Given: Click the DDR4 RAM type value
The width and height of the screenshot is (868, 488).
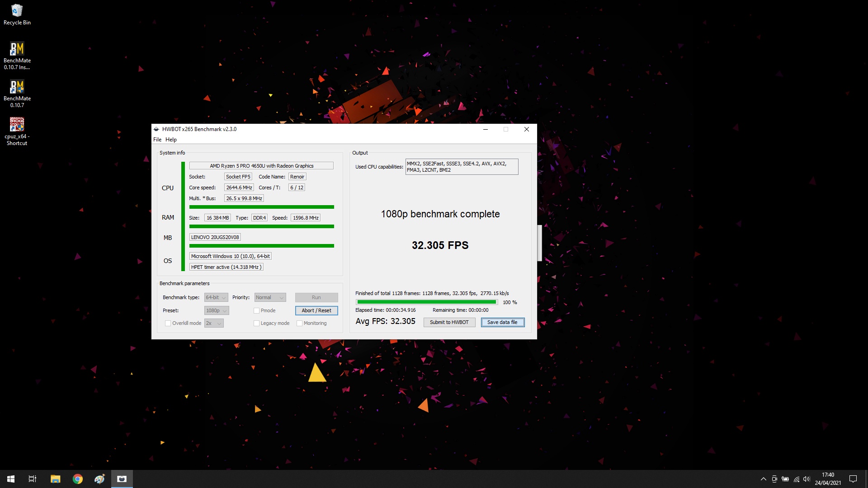Looking at the screenshot, I should (259, 218).
